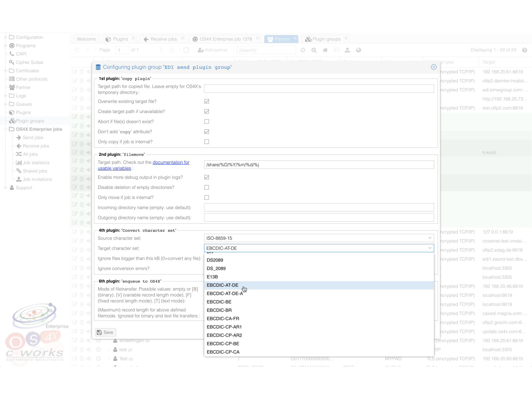Click the Target path input field
532x399 pixels.
point(319,164)
